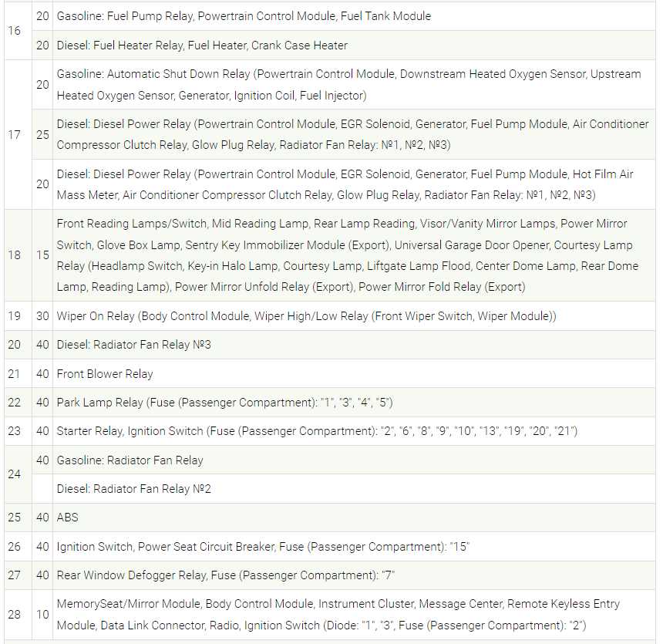Image resolution: width=663 pixels, height=644 pixels.
Task: Select the fuse number 21 cell
Action: tap(19, 373)
